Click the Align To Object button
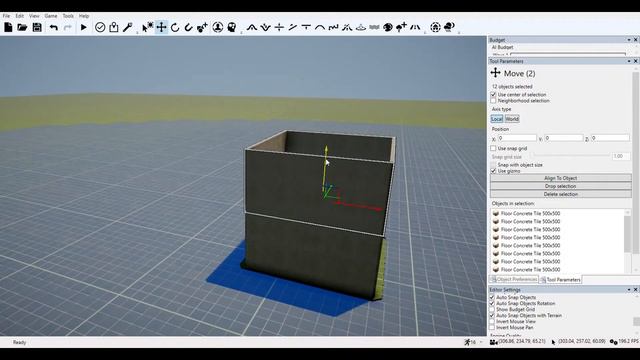The width and height of the screenshot is (640, 360). click(561, 178)
